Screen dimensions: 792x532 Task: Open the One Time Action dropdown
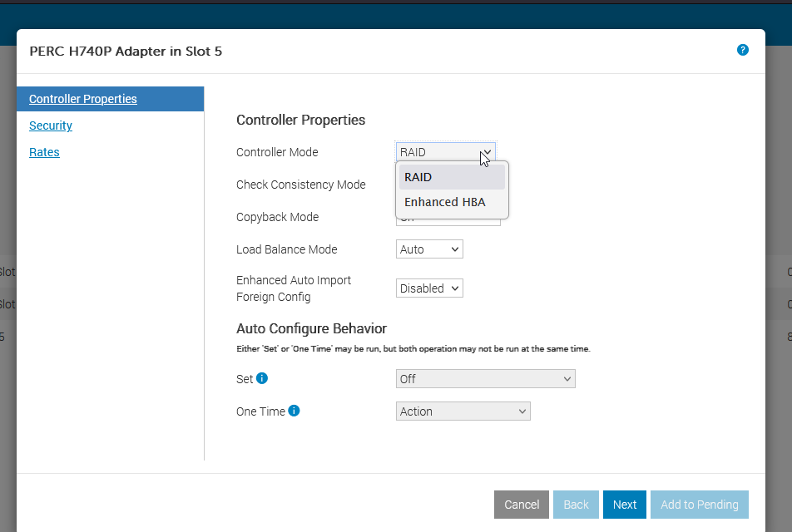tap(463, 411)
